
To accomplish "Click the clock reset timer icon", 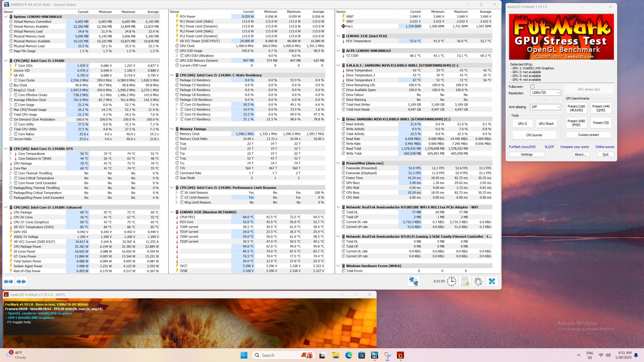I will 451,282.
